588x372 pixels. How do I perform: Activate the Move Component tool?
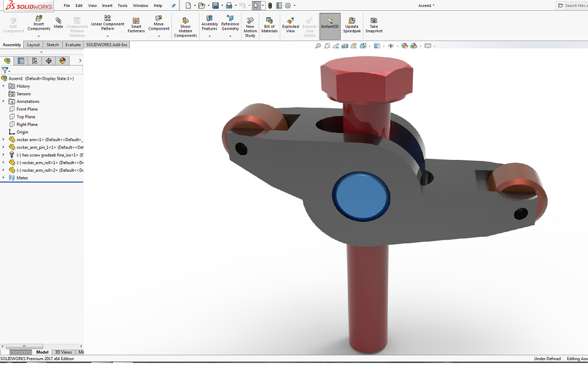(x=158, y=23)
